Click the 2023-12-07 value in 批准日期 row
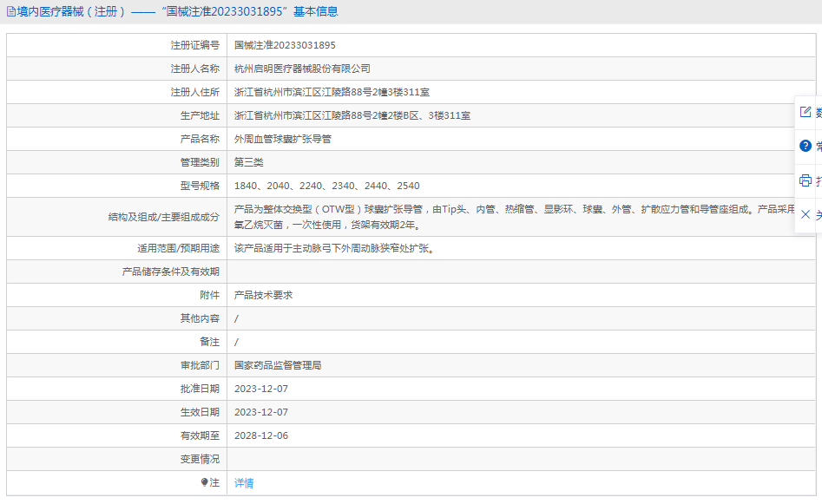Viewport: 822px width, 504px height. 261,389
